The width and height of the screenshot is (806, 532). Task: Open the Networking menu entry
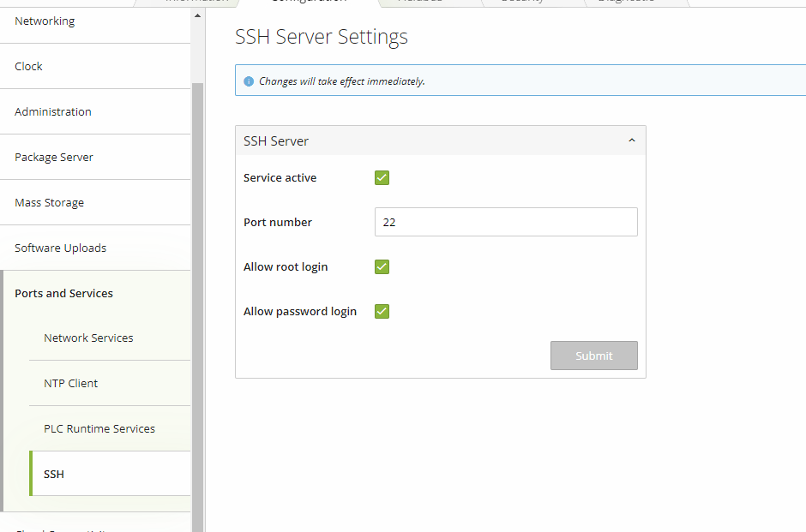pyautogui.click(x=95, y=21)
